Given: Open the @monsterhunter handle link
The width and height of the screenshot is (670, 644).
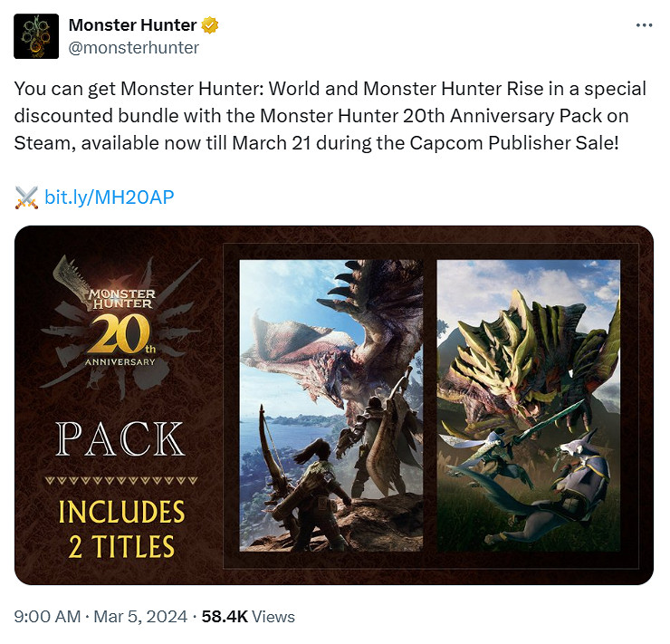Looking at the screenshot, I should [133, 48].
